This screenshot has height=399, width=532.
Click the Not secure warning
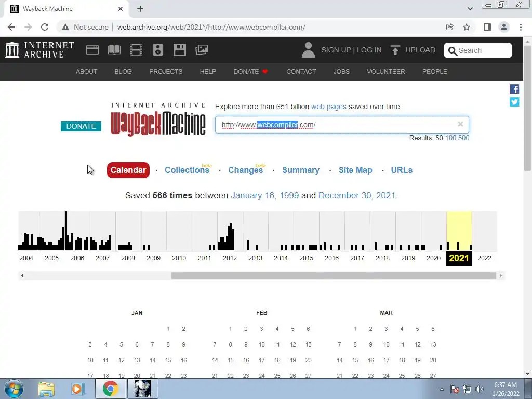(85, 27)
